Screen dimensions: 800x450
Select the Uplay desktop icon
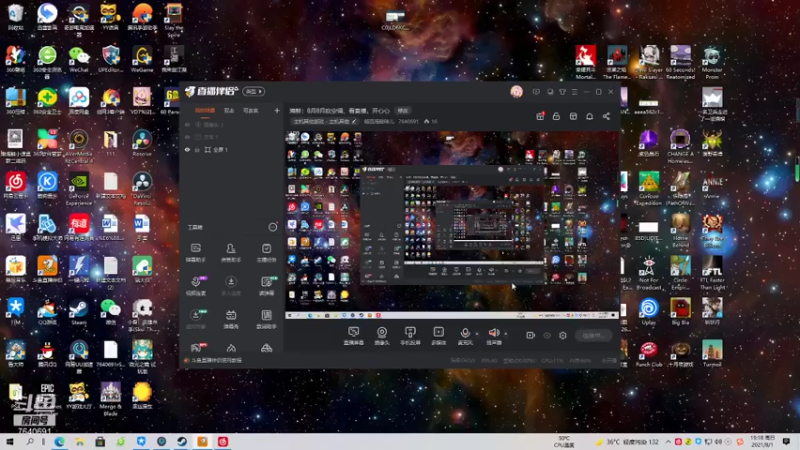click(649, 312)
